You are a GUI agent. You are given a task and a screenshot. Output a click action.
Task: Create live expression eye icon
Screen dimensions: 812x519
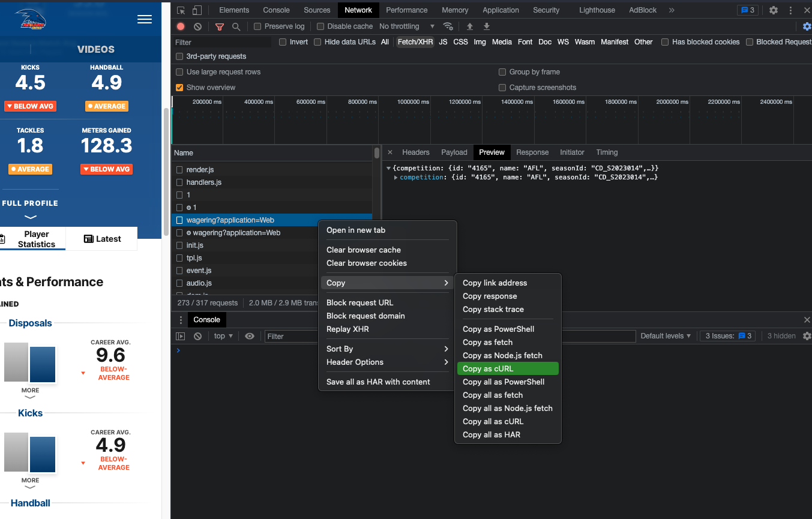click(x=250, y=336)
